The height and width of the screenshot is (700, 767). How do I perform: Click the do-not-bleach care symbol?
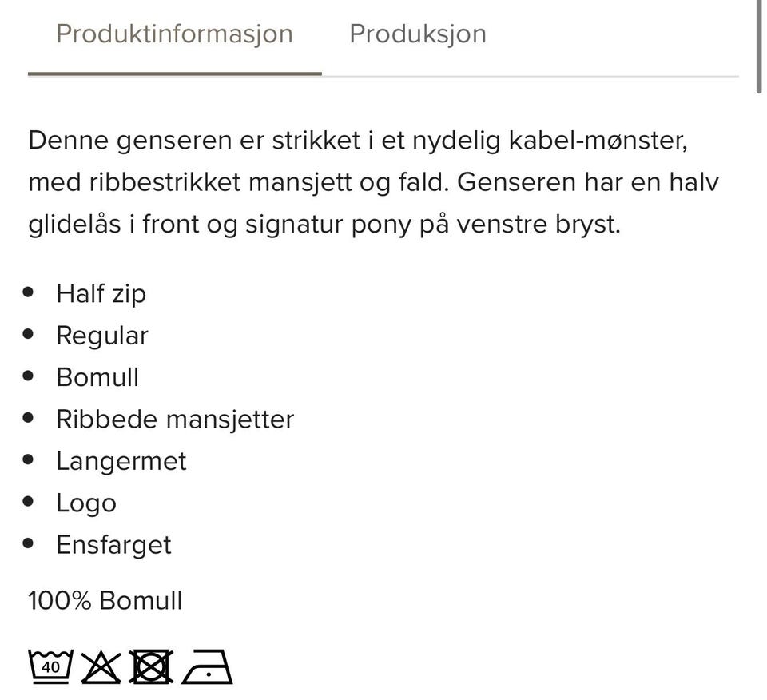(100, 666)
